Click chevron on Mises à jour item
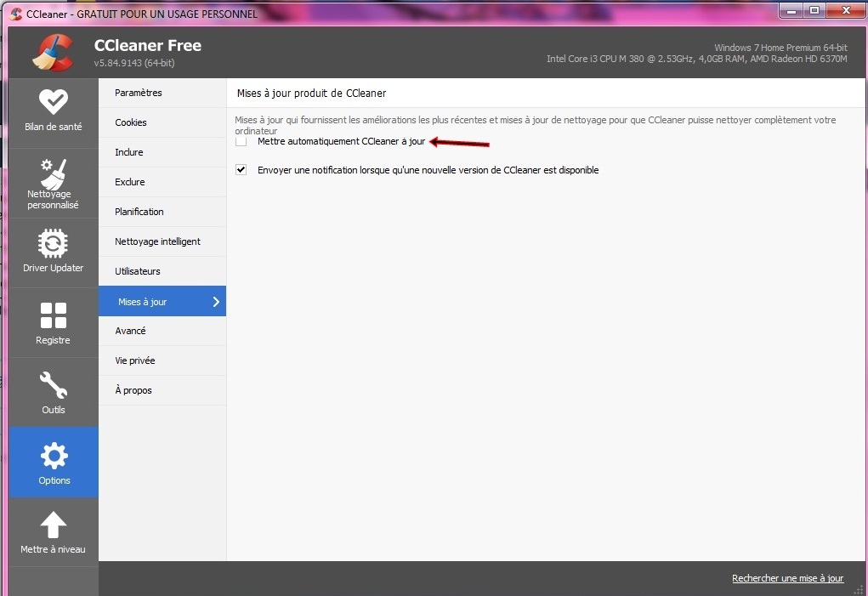Viewport: 868px width, 596px height. pyautogui.click(x=216, y=302)
